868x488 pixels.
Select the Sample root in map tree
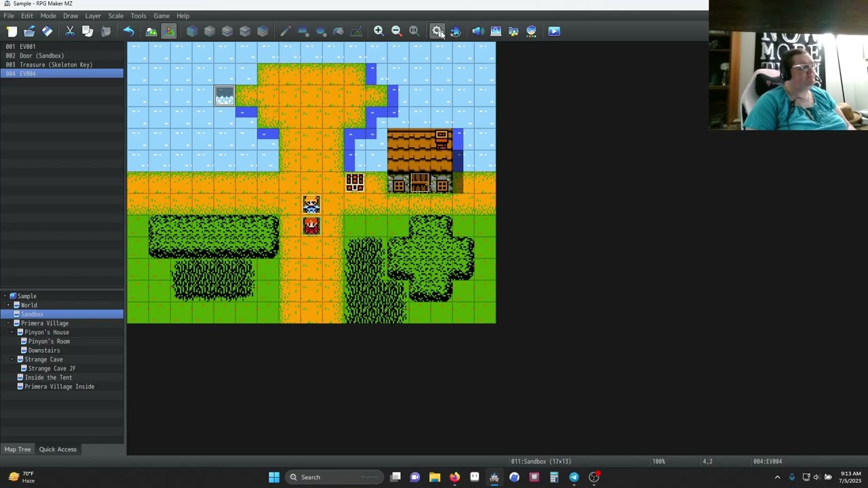(26, 296)
